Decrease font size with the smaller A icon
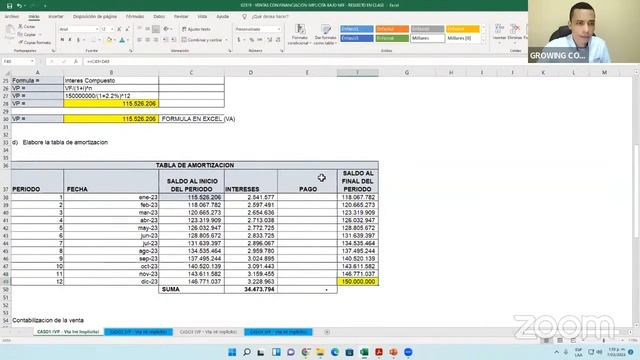This screenshot has height=360, width=640. point(127,29)
